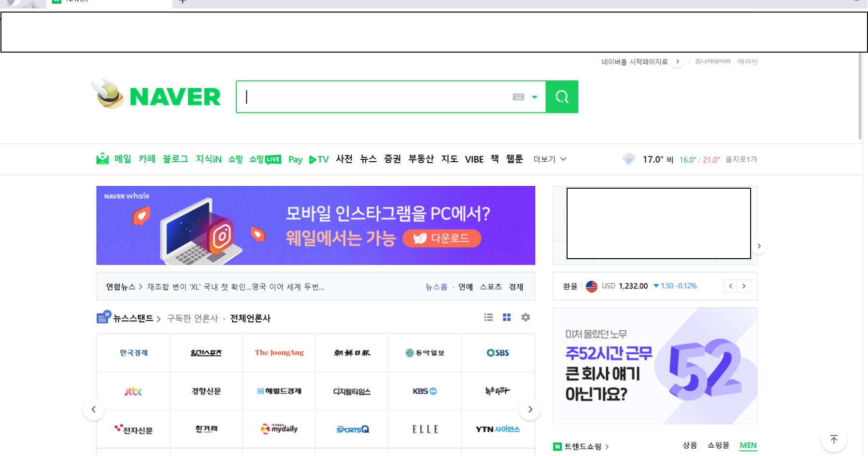The width and height of the screenshot is (868, 456).
Task: Open 지도 map link
Action: tap(449, 159)
